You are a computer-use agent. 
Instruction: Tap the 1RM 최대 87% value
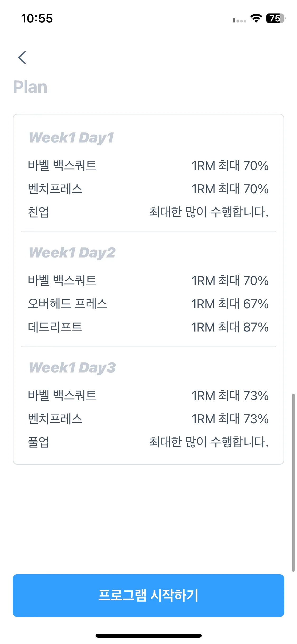(230, 327)
